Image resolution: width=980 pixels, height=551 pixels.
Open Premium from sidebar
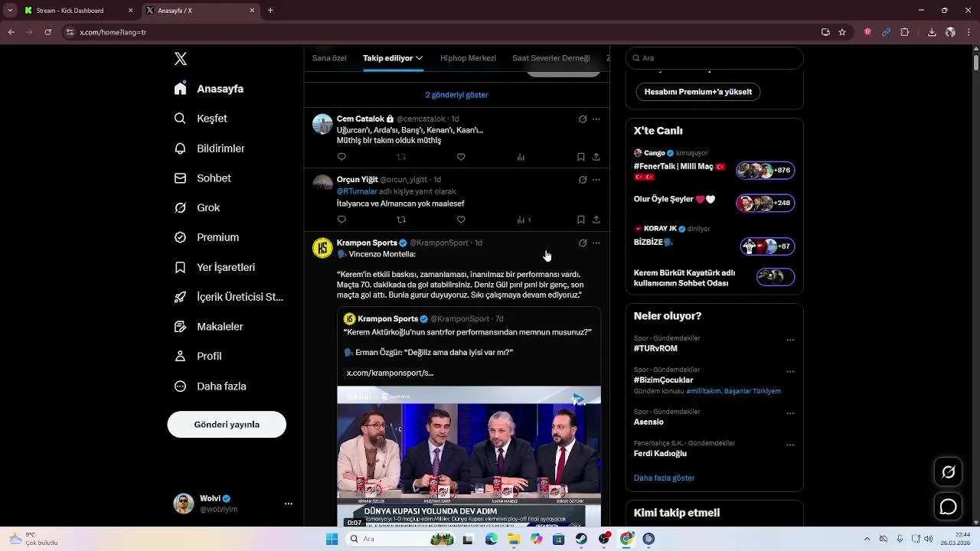[207, 237]
